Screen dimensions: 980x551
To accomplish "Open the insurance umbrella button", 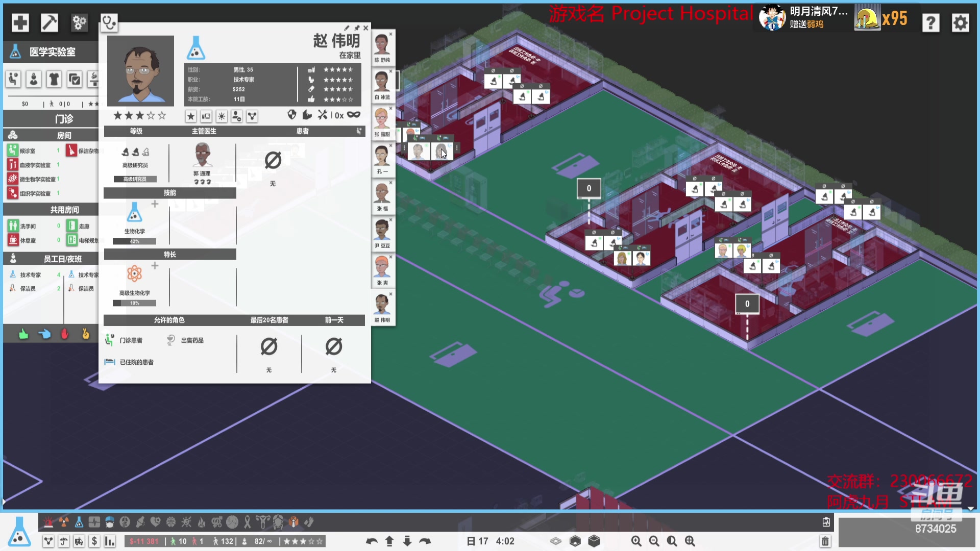I will point(64,541).
